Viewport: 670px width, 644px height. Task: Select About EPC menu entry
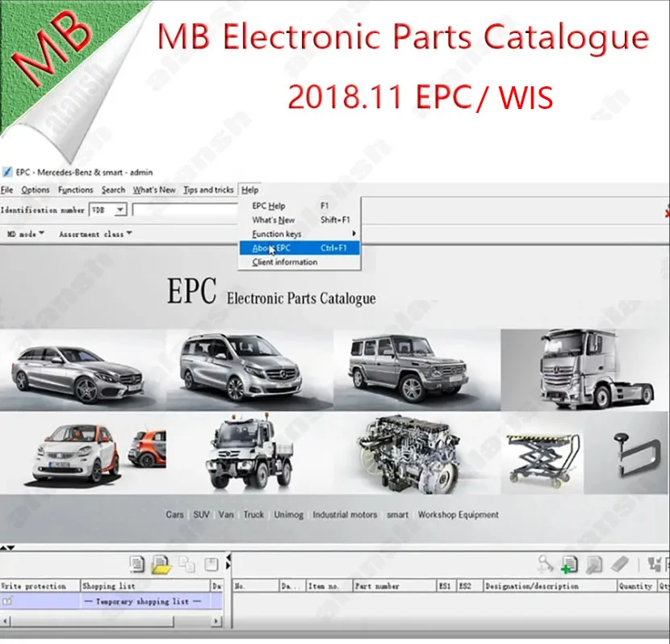300,248
